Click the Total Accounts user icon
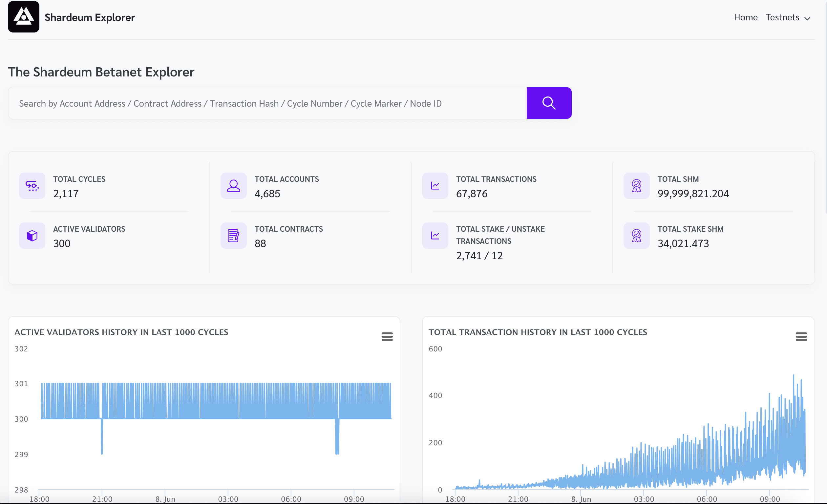This screenshot has width=827, height=504. [234, 186]
